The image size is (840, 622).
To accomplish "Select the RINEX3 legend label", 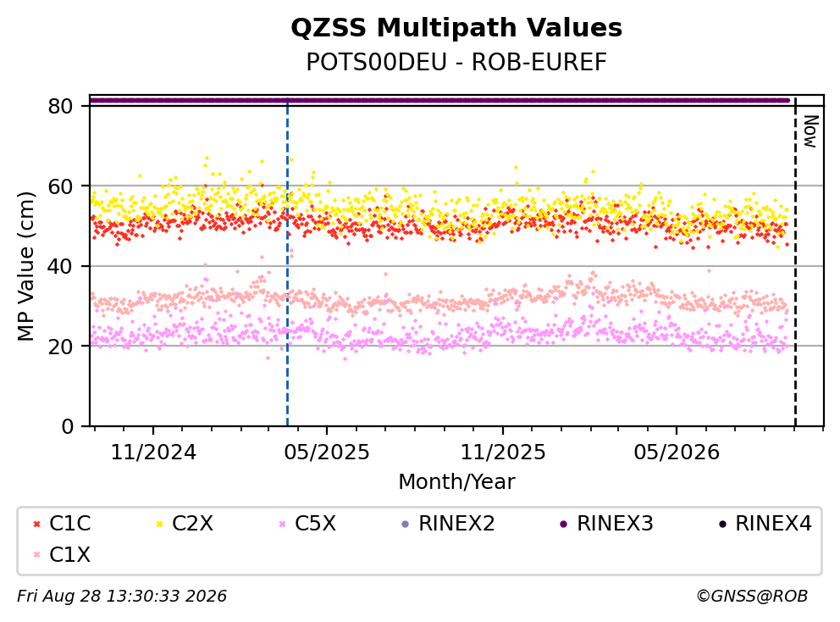I will pyautogui.click(x=615, y=524).
